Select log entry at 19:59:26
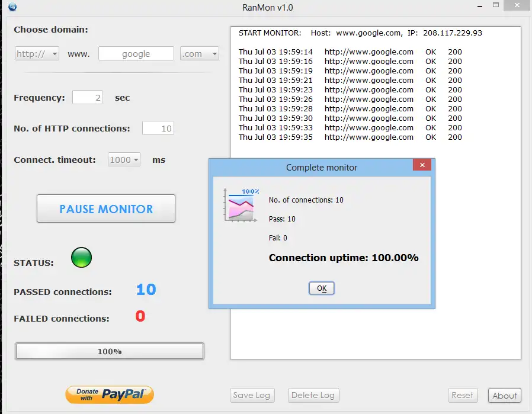Screen dimensions: 532x414 (350, 100)
